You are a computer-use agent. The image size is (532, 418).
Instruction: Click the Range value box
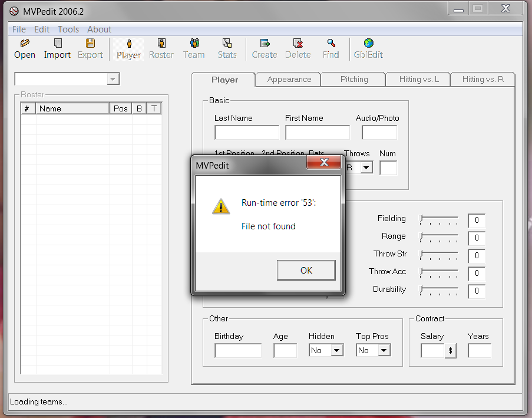(477, 238)
